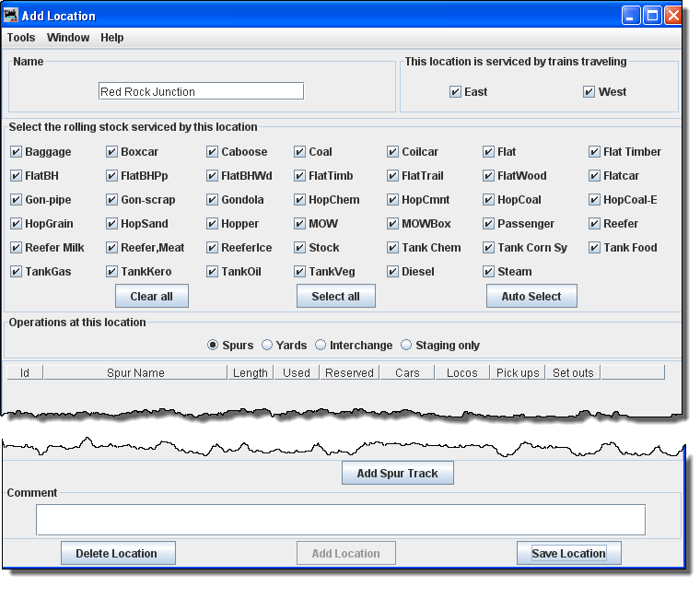The height and width of the screenshot is (599, 700).
Task: Click the application icon in title bar
Action: click(x=12, y=15)
